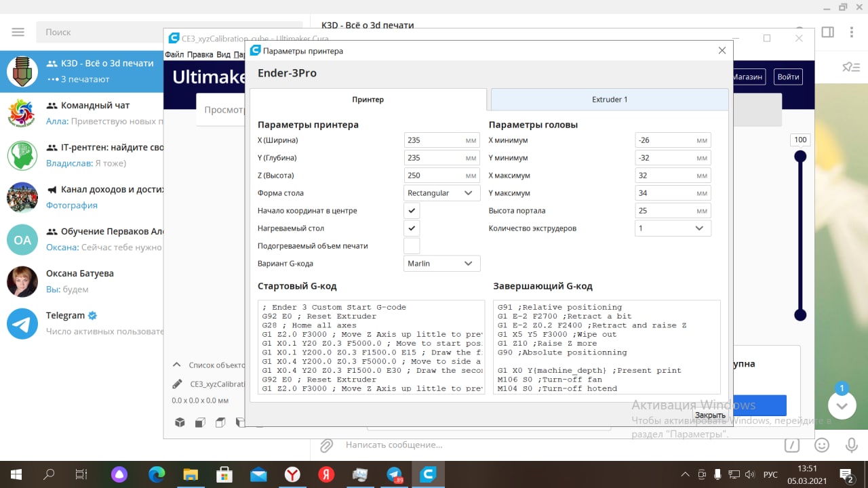
Task: Click the Z (Высота) value field
Action: click(x=442, y=176)
